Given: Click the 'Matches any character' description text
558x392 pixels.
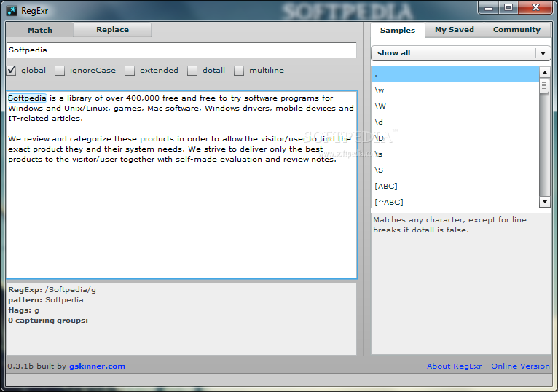Looking at the screenshot, I should click(x=449, y=224).
